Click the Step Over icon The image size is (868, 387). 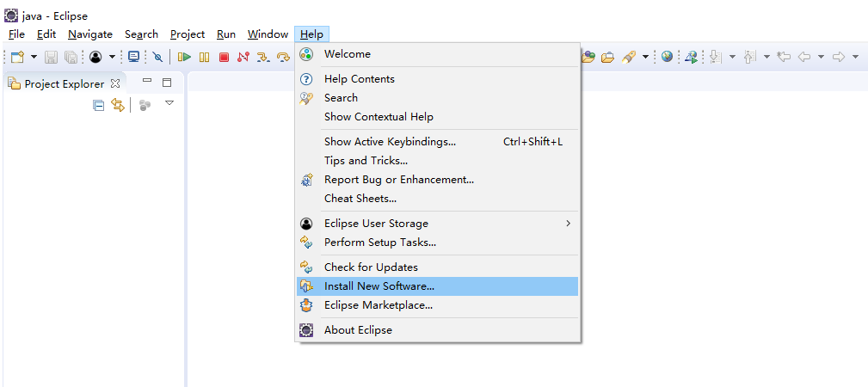point(283,57)
